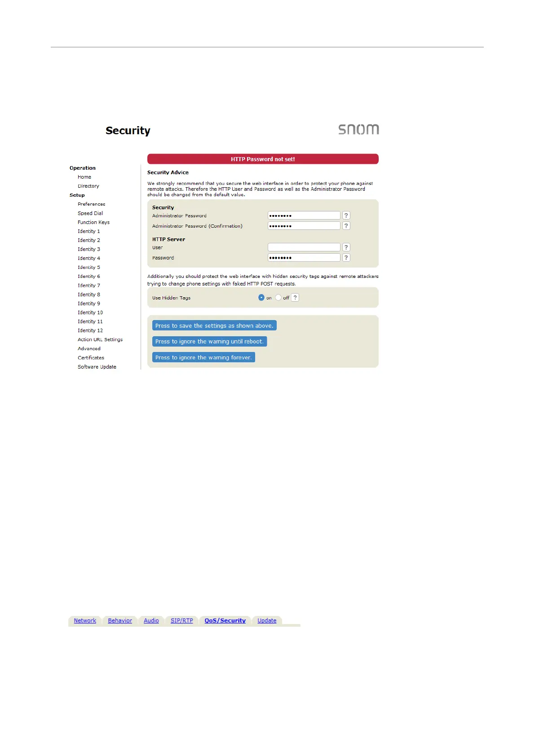
Task: Switch to the Update tab
Action: point(267,620)
